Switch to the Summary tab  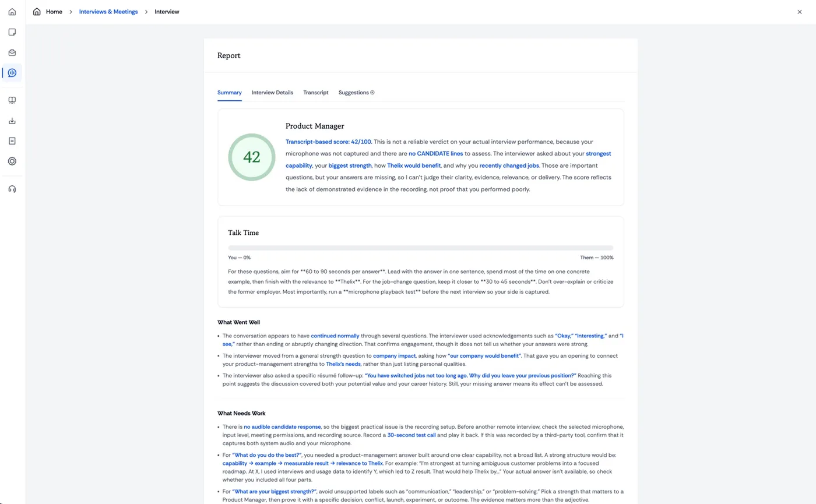[230, 93]
